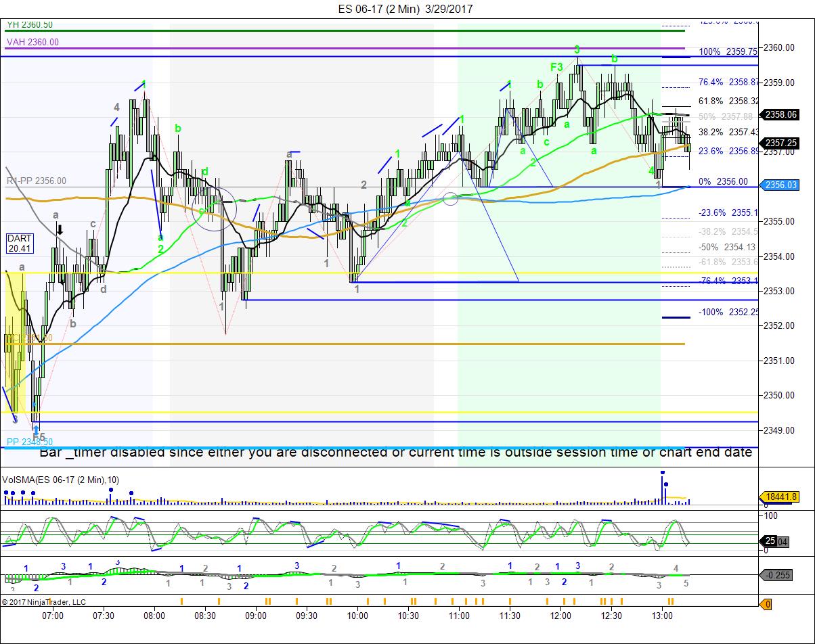This screenshot has width=815, height=644.
Task: Click the 2355.00 price axis label
Action: [780, 221]
